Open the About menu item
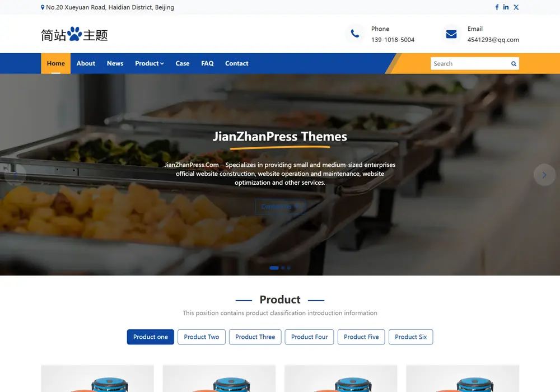Viewport: 560px width, 392px height. point(86,63)
